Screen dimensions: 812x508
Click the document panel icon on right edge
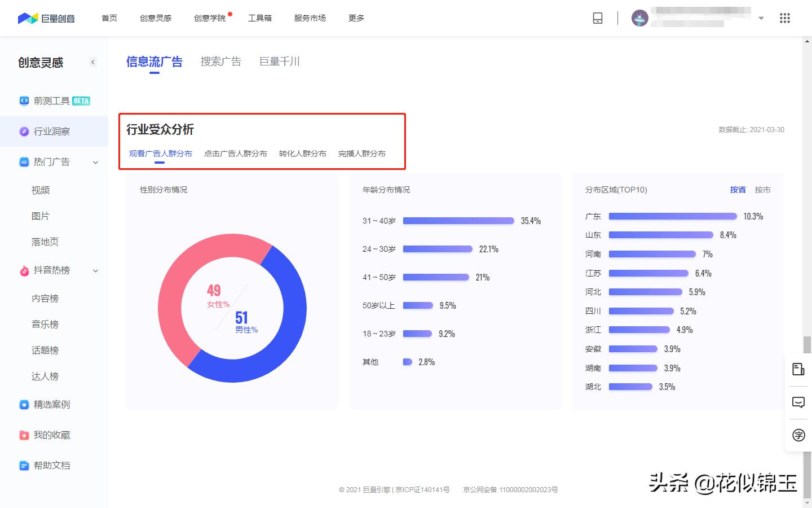[x=798, y=369]
